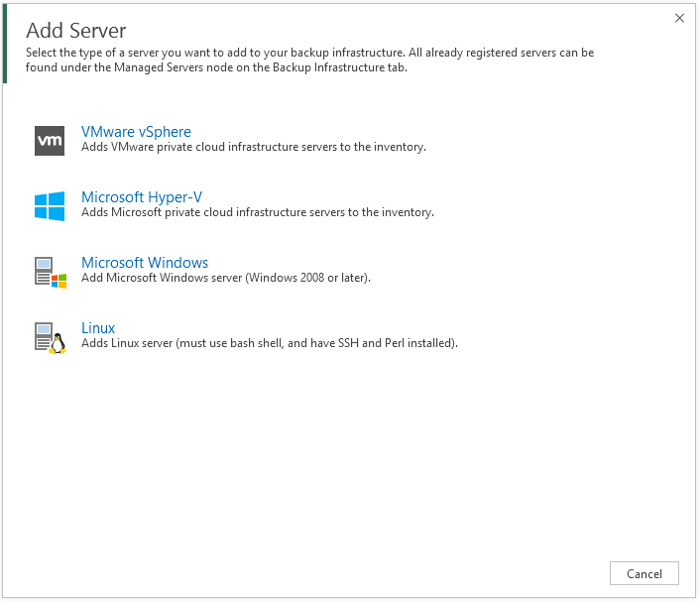Viewport: 700px width, 603px height.
Task: Click the VMware private cloud description text
Action: [253, 147]
